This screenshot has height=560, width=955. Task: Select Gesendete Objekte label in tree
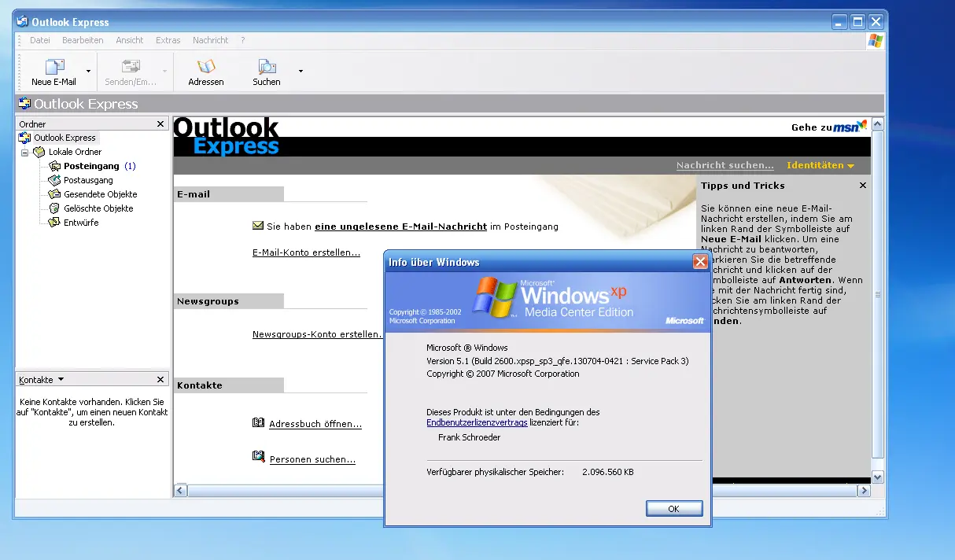pyautogui.click(x=101, y=194)
